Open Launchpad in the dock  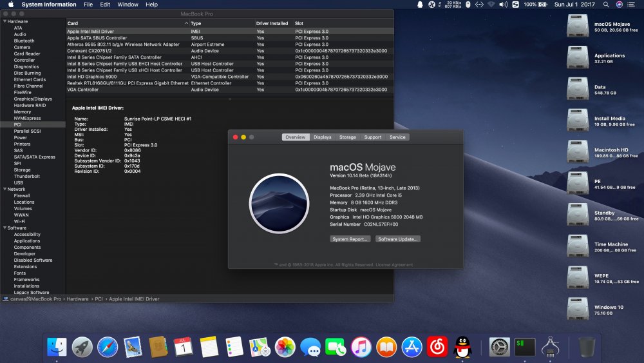[x=82, y=347]
